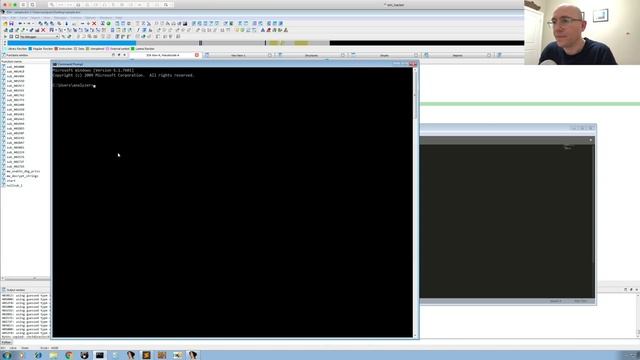The image size is (640, 360).
Task: Open Internet Explorer from the taskbar
Action: tap(38, 356)
